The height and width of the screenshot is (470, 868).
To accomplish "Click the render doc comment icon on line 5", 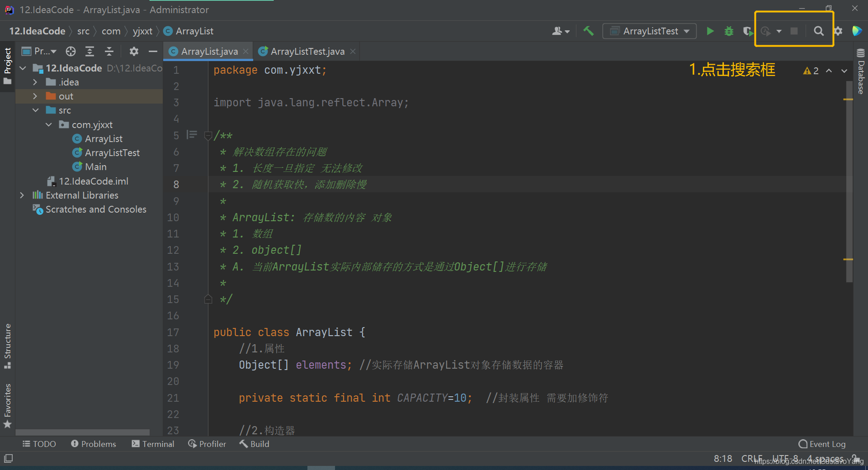I will (192, 135).
